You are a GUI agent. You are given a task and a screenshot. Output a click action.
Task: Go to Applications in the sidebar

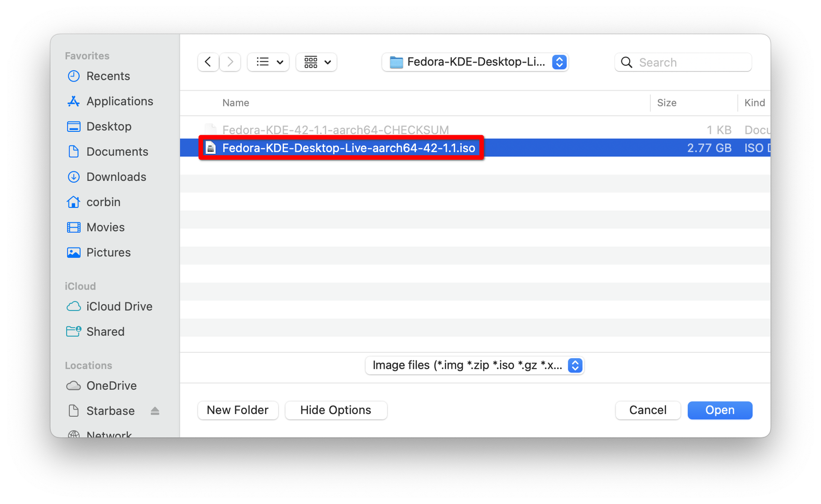119,101
